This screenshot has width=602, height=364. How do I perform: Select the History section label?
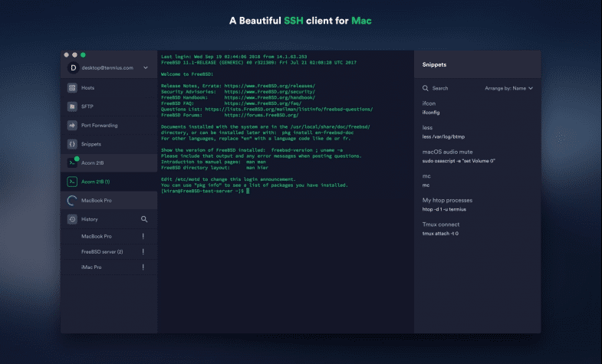90,219
